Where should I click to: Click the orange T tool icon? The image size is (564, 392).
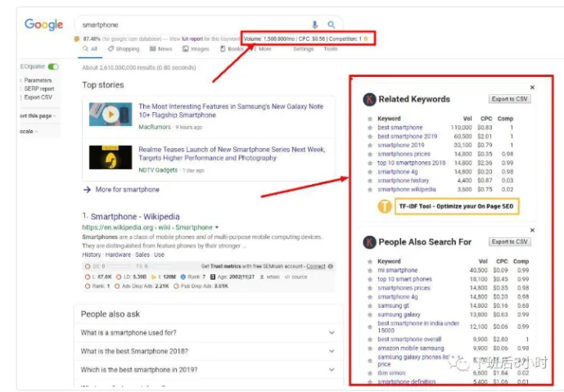pyautogui.click(x=385, y=206)
